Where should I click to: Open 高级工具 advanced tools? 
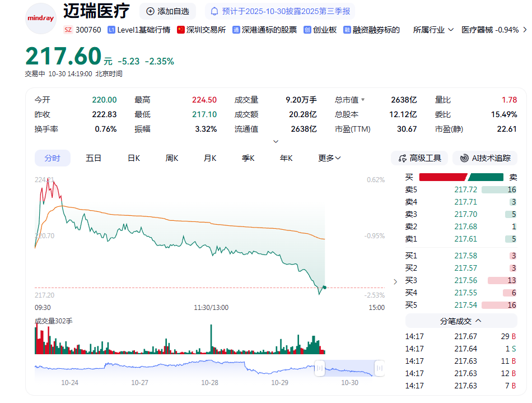point(419,158)
